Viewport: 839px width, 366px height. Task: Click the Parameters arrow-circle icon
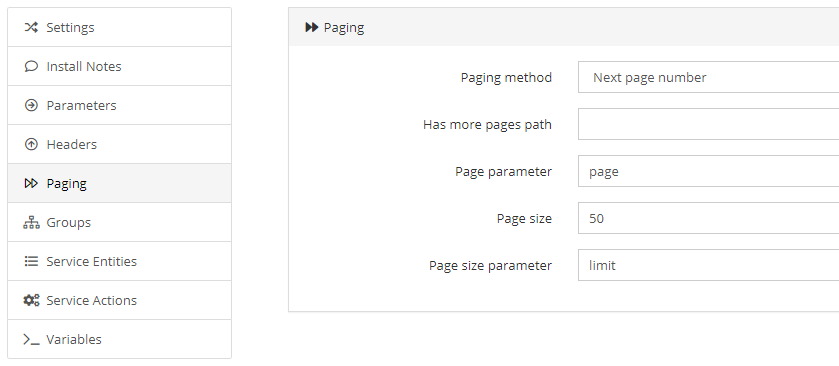click(31, 105)
